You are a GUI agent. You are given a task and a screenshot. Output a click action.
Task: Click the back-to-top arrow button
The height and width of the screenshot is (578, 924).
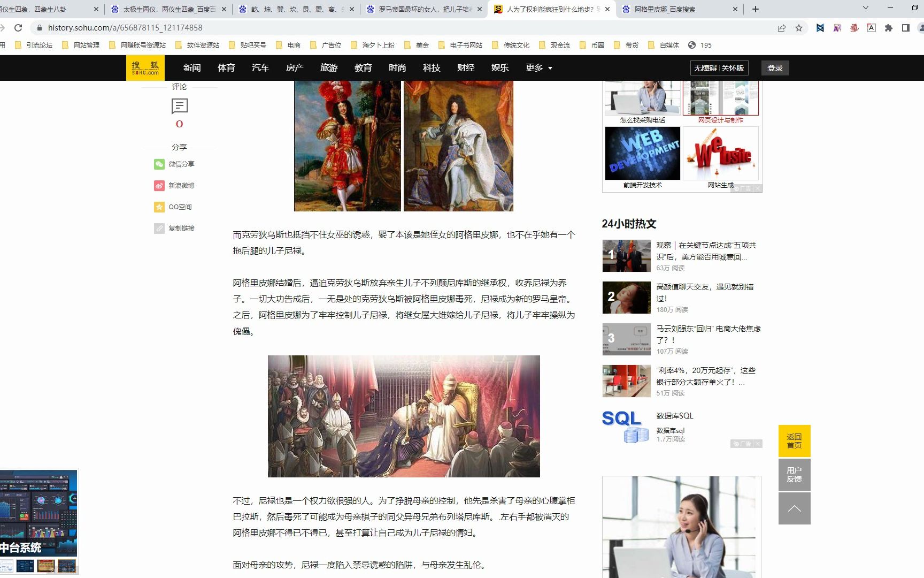coord(795,508)
